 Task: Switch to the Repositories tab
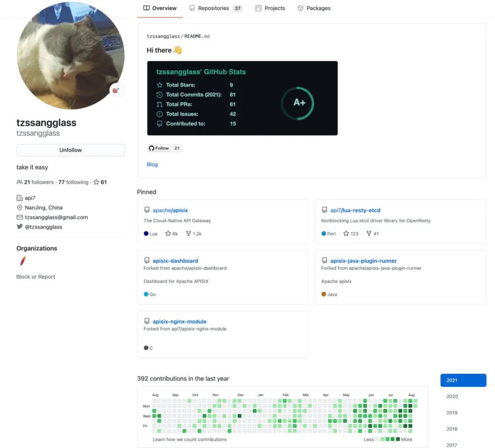pos(215,8)
